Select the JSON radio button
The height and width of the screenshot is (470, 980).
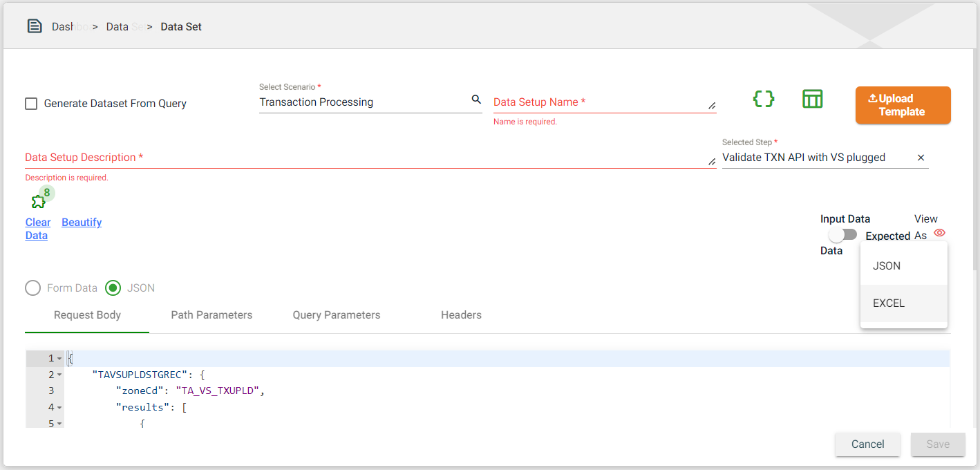tap(113, 288)
